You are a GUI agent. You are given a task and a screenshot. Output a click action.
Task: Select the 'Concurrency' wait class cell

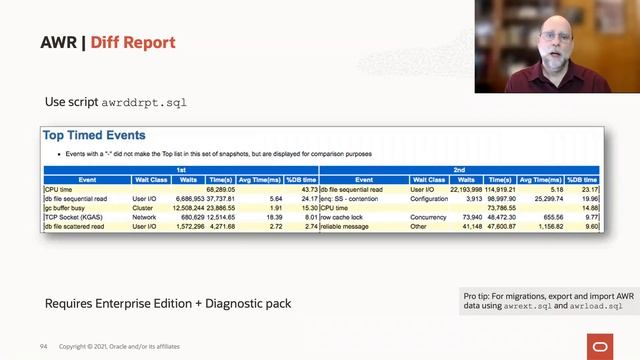tap(428, 218)
